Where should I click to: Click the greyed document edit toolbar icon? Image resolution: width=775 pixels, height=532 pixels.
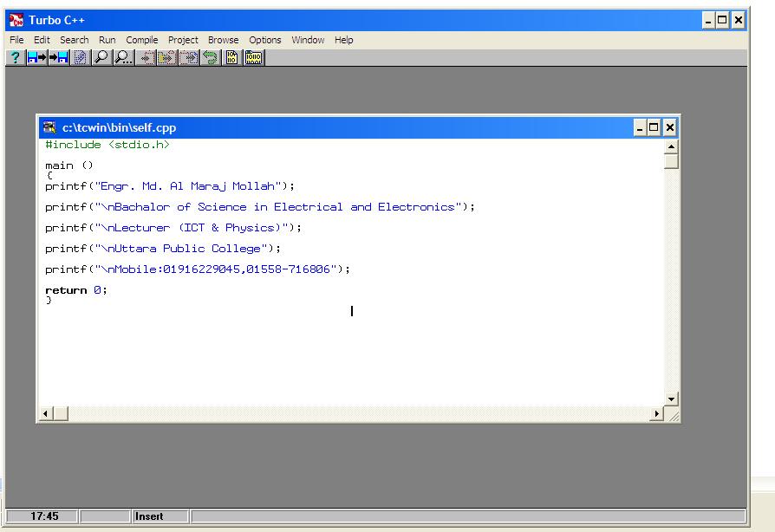(x=80, y=58)
